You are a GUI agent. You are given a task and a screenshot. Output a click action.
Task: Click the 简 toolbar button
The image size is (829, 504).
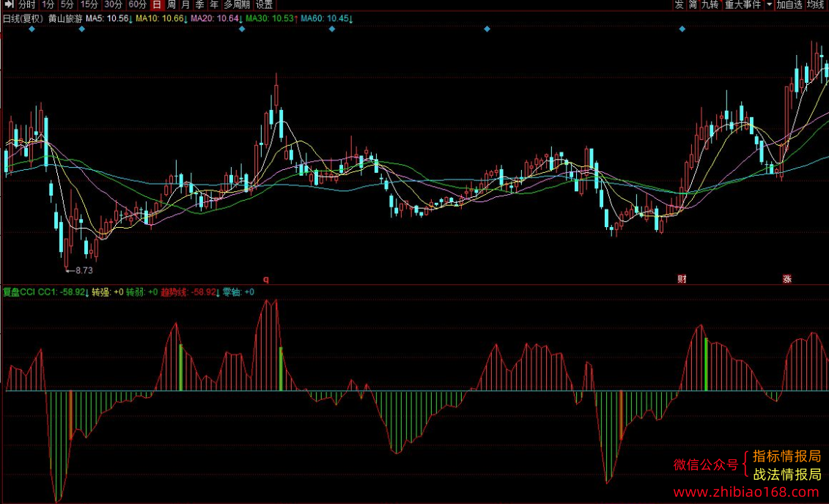pos(693,4)
